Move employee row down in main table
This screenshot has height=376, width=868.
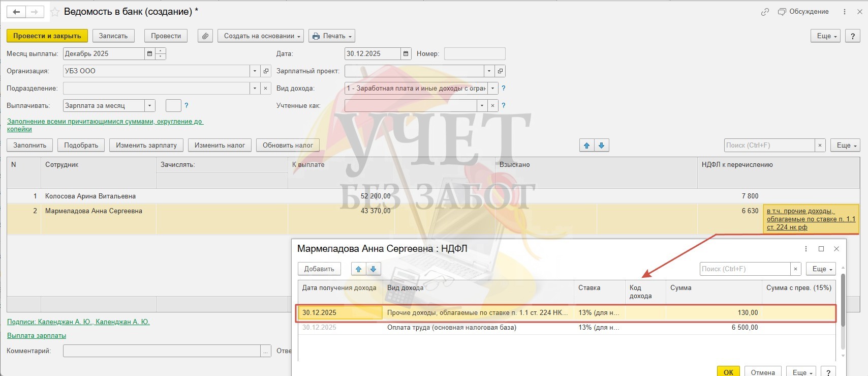point(602,146)
